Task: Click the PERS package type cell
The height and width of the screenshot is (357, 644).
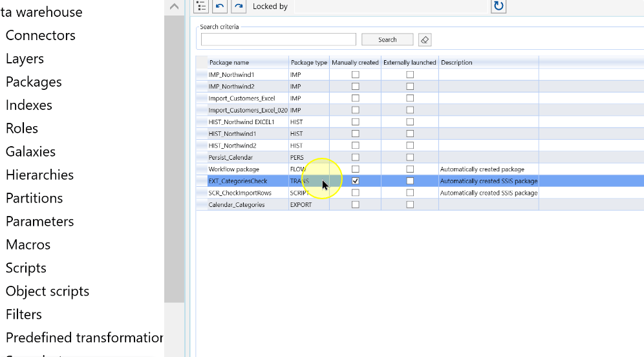Action: click(309, 157)
